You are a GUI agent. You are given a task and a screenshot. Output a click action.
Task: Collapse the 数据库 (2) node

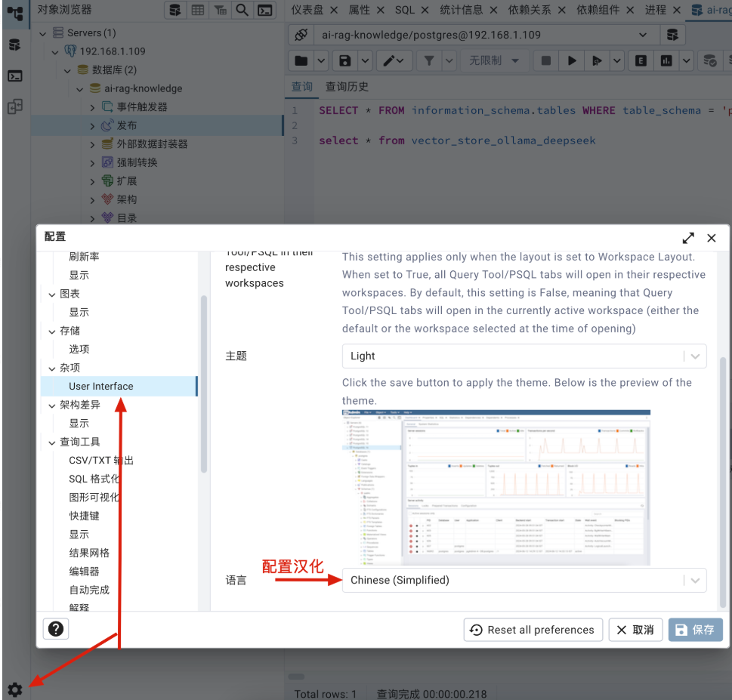coord(68,71)
